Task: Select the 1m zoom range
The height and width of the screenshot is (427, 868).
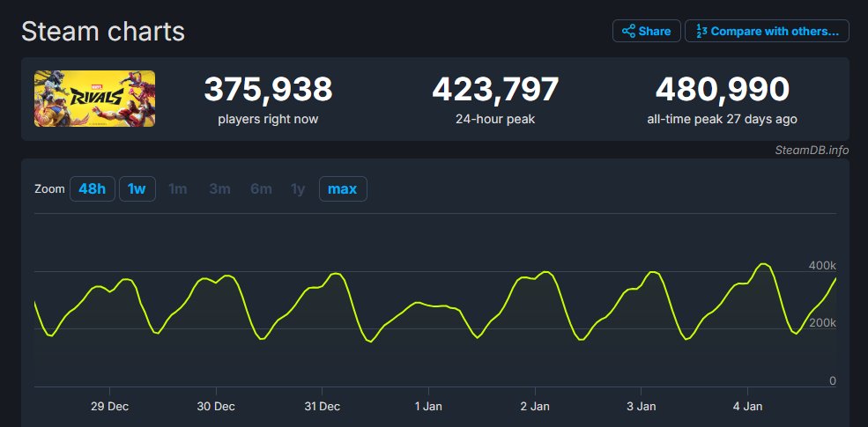Action: pos(178,189)
